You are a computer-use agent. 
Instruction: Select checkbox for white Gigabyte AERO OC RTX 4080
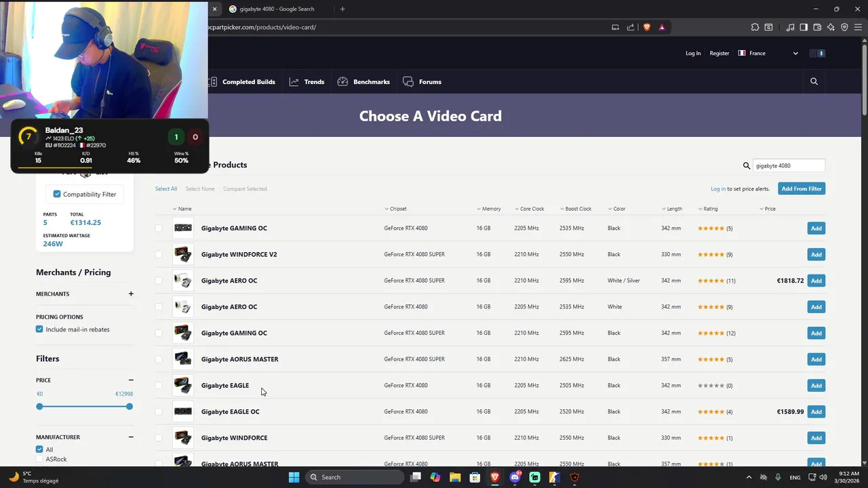[159, 307]
